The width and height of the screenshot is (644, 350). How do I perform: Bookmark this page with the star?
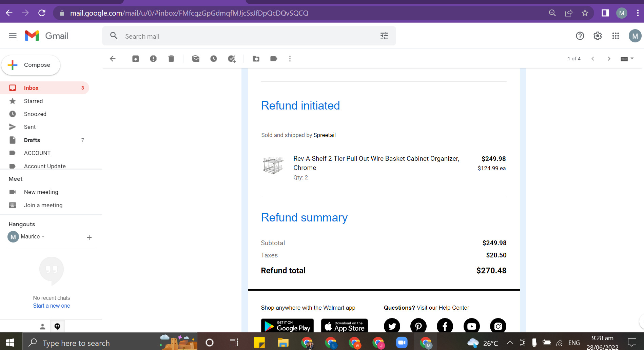pyautogui.click(x=585, y=13)
